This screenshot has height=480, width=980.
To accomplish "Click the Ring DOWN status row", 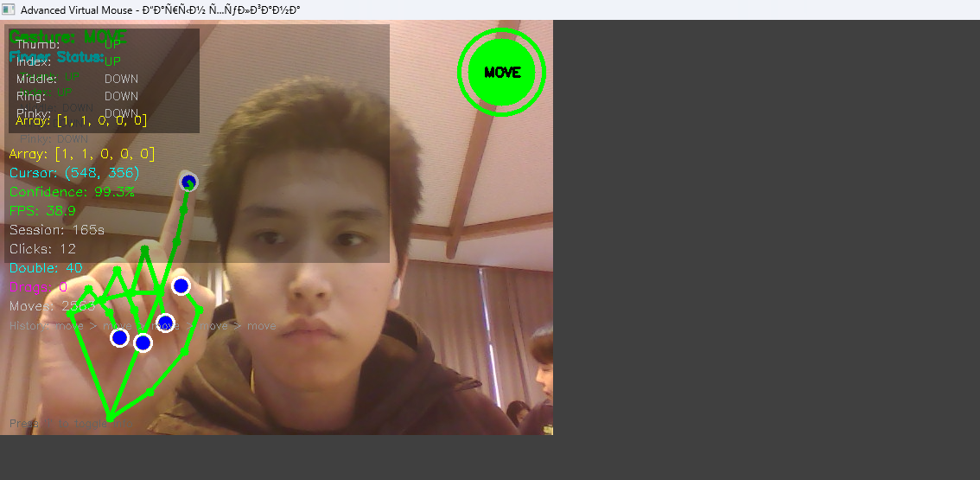I will [76, 96].
